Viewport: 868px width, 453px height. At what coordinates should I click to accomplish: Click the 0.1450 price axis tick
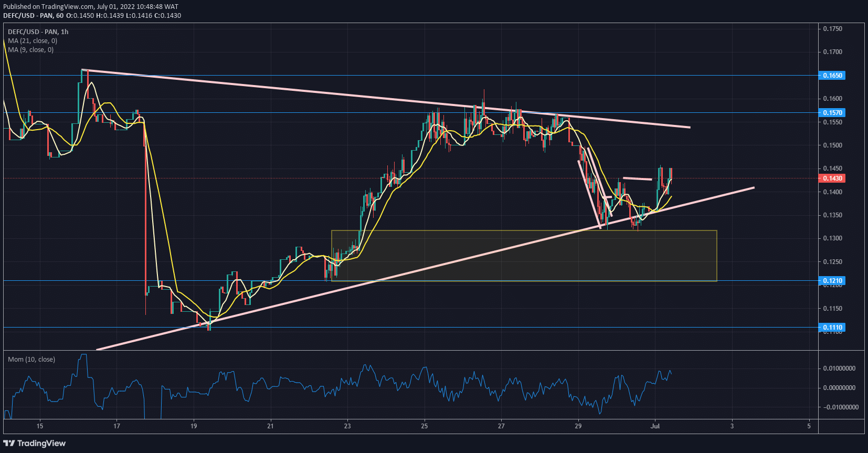click(832, 168)
